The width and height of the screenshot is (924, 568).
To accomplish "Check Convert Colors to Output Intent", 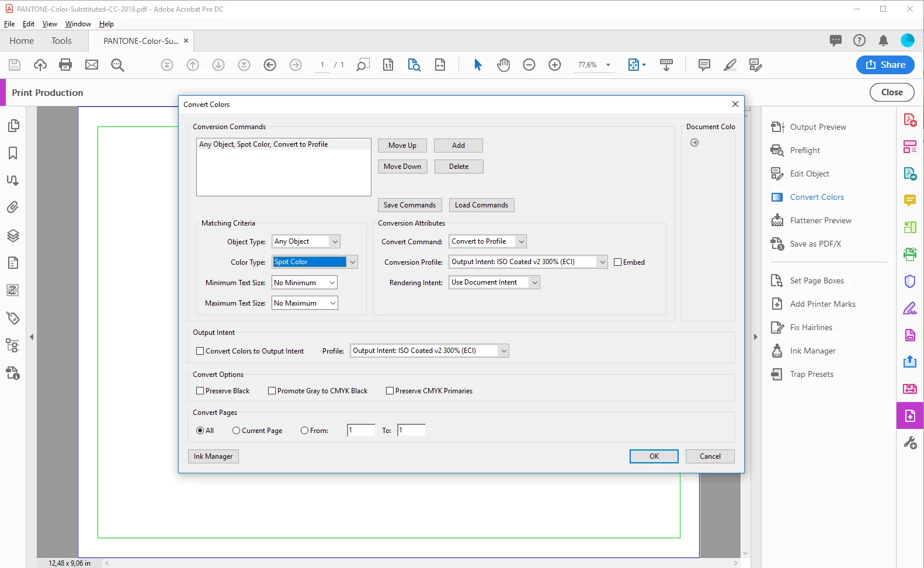I will 200,351.
